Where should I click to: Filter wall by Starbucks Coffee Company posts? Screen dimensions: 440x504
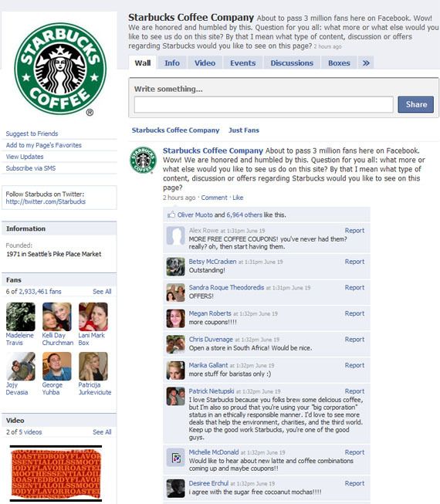[x=175, y=130]
